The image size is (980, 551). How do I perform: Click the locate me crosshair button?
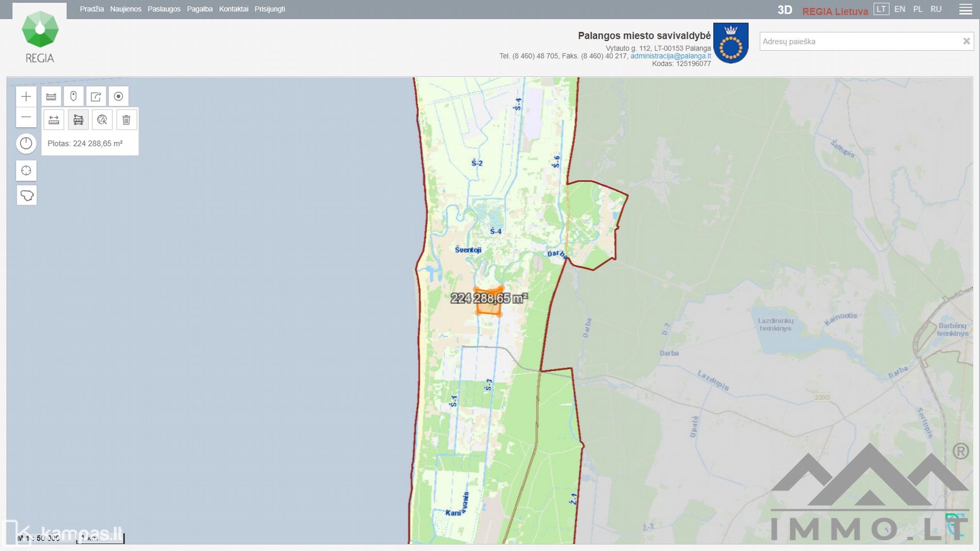pos(26,171)
